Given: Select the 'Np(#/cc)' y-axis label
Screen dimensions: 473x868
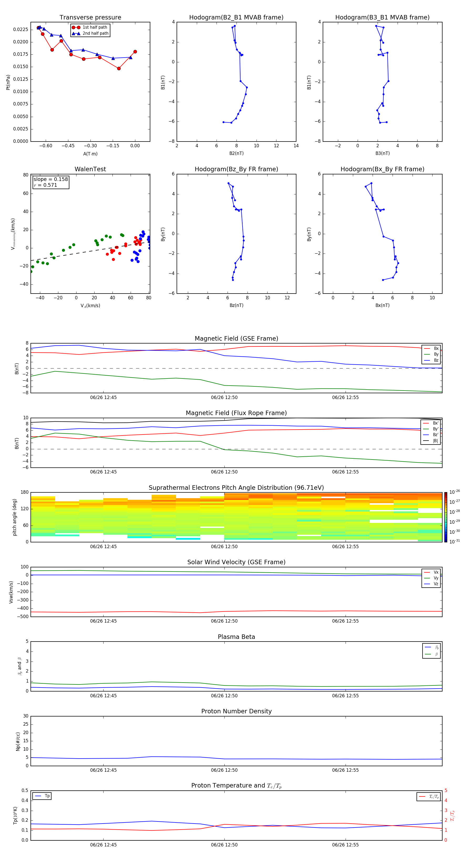Looking at the screenshot, I should 18,741.
